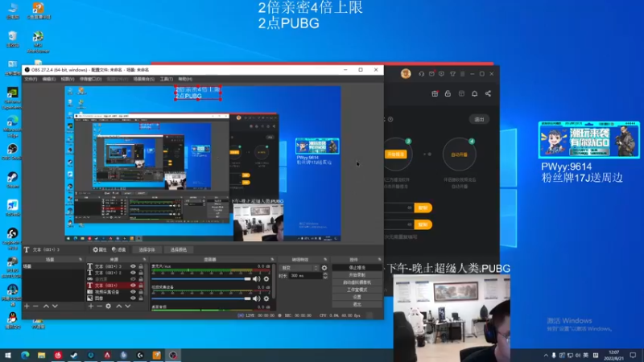Screen dimensions: 644x362
Task: Open Windows Start menu
Action: point(8,356)
